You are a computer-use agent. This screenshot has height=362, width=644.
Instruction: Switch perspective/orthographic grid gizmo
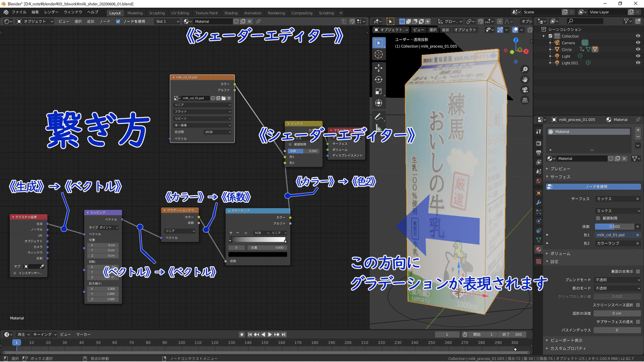coord(525,100)
